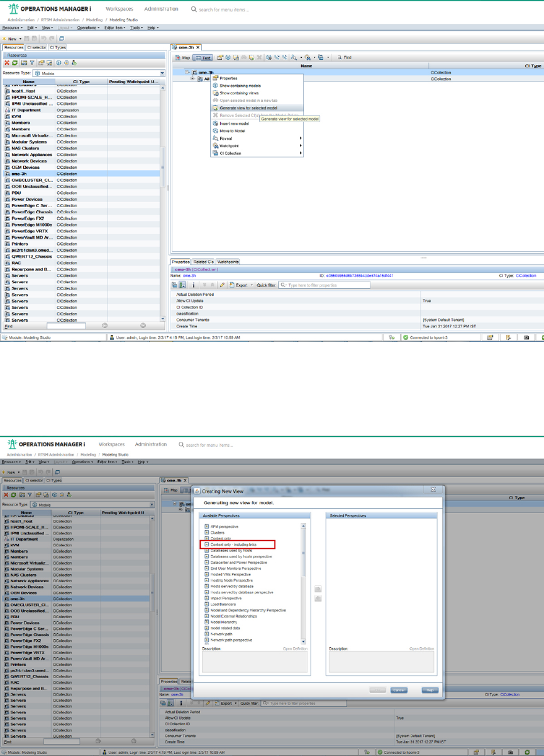This screenshot has width=544, height=756.
Task: Open Editor Item menu in top screenshot
Action: [x=115, y=28]
